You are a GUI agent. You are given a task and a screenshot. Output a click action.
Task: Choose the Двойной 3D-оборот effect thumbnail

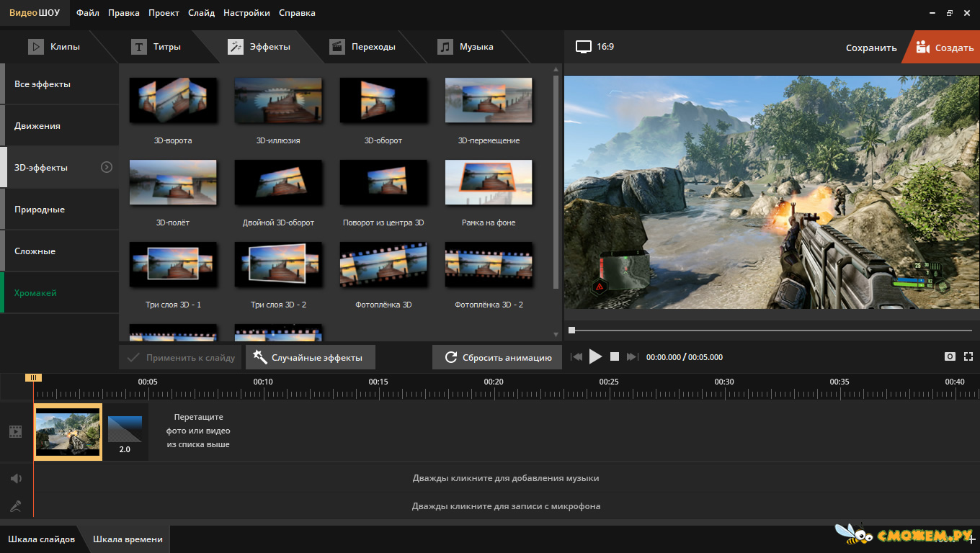click(278, 182)
